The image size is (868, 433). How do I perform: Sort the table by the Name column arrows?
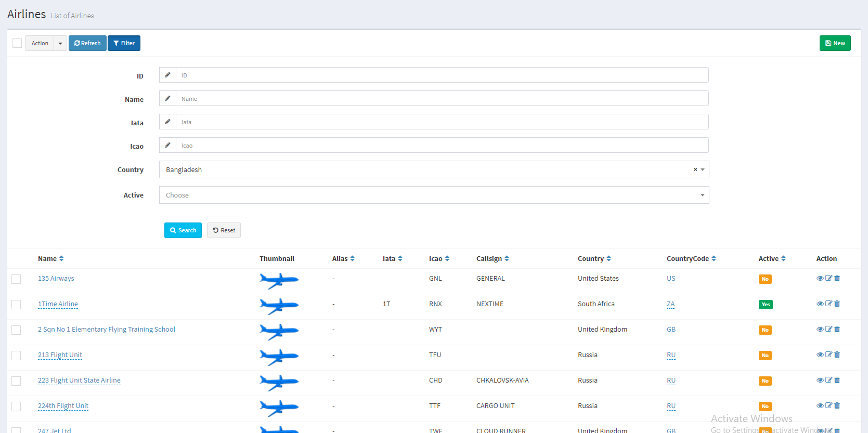tap(61, 259)
